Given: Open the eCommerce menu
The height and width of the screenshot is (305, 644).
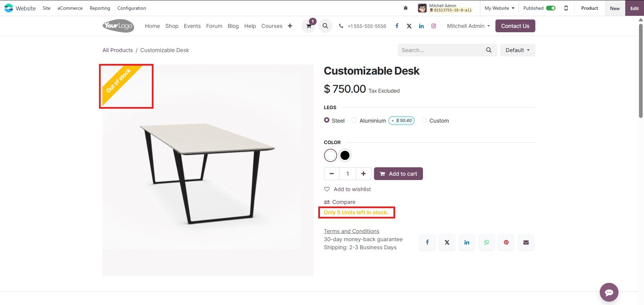Looking at the screenshot, I should 70,8.
